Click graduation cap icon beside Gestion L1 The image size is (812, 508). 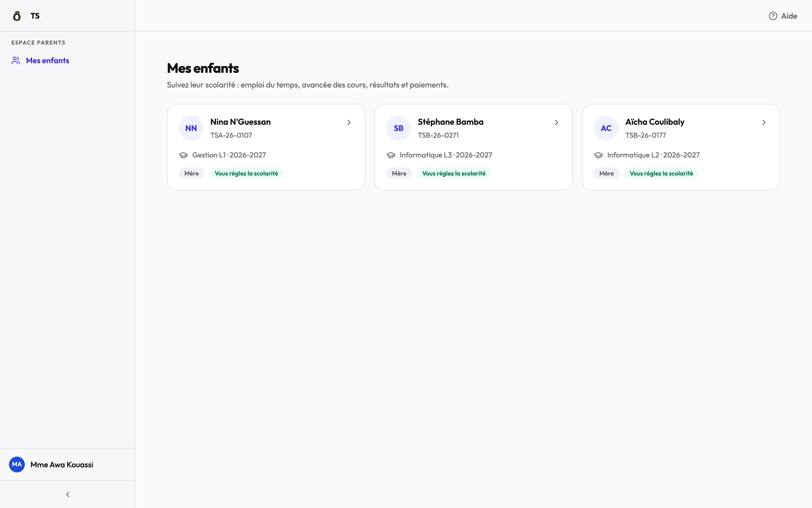pyautogui.click(x=183, y=155)
